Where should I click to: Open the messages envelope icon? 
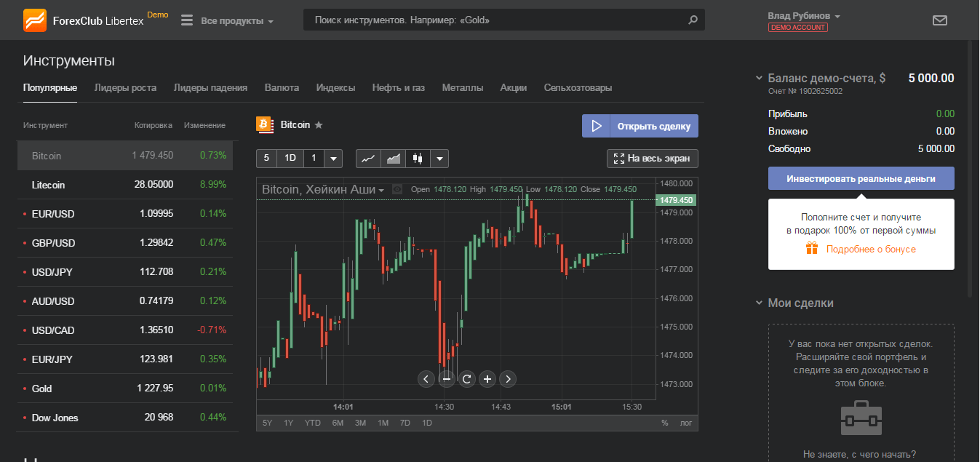click(x=940, y=20)
